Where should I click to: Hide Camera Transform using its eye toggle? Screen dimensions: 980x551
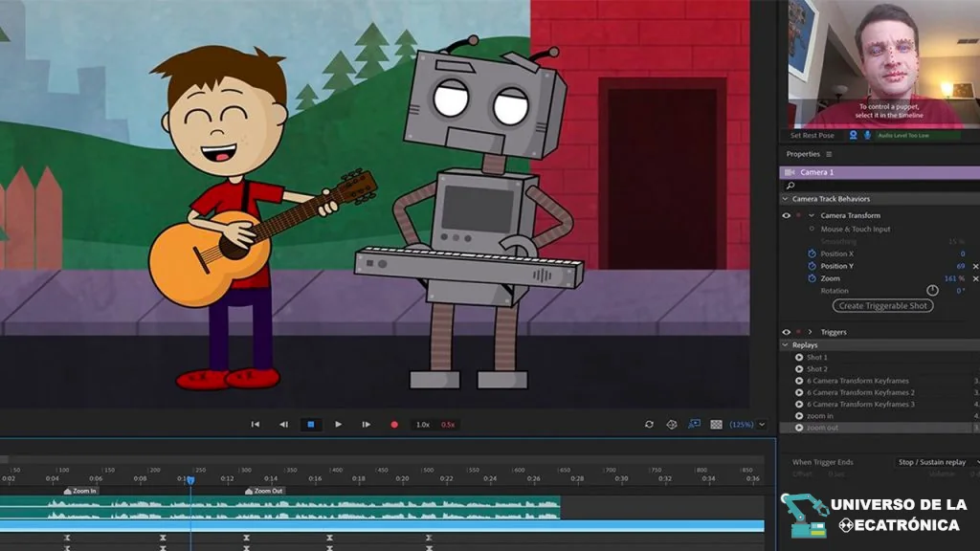786,214
